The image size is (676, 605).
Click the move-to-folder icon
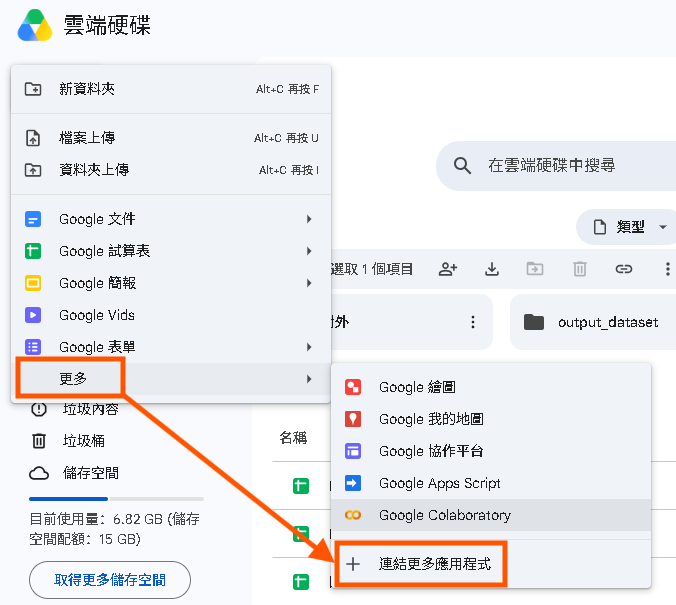535,269
